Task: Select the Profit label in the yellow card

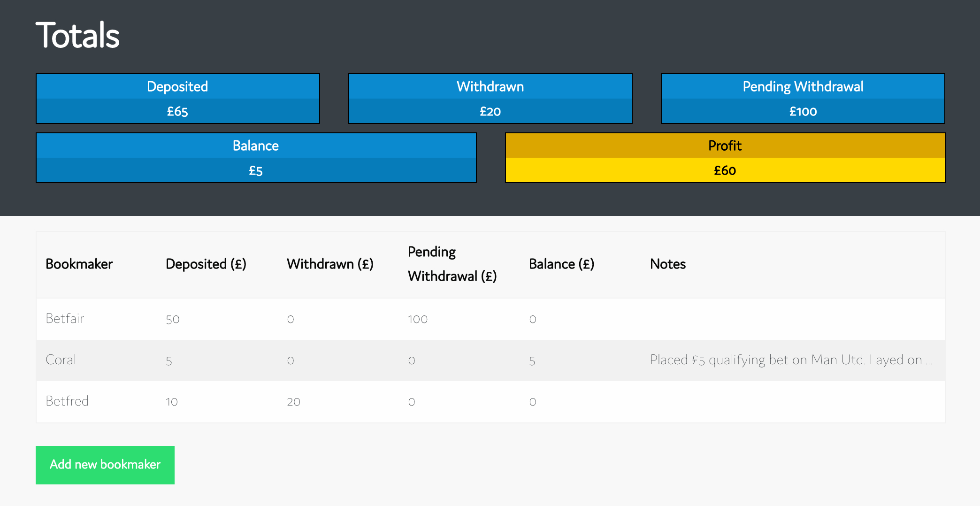Action: click(x=725, y=146)
